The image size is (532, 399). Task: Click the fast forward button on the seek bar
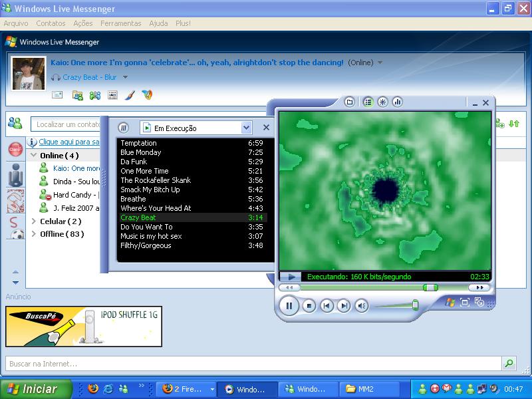[x=479, y=288]
